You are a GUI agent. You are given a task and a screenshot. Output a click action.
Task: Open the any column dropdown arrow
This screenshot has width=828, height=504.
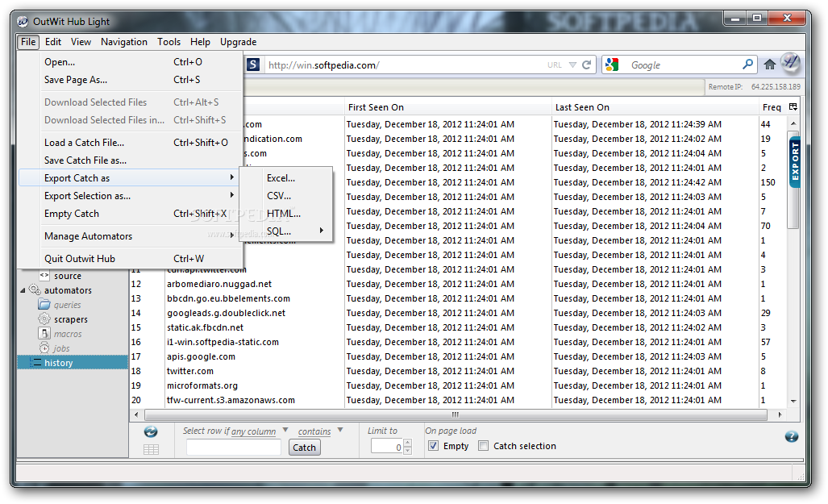point(285,430)
